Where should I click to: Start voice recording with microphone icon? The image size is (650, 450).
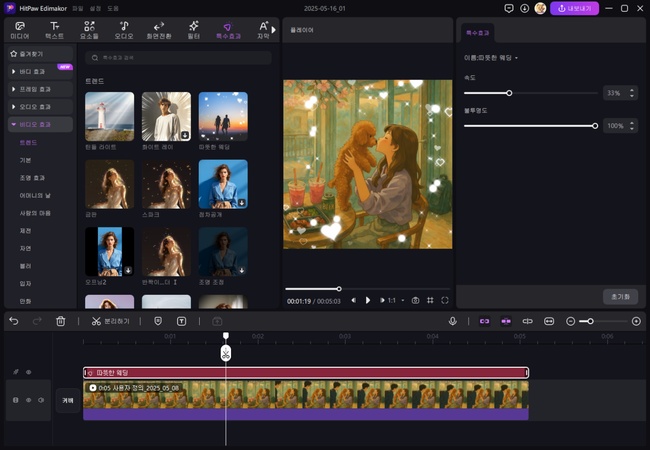click(453, 321)
